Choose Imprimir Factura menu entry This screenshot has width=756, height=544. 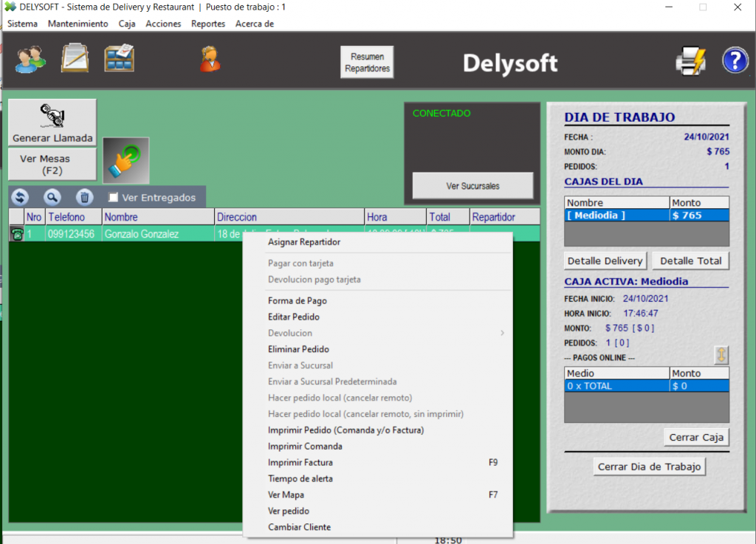[x=377, y=463]
